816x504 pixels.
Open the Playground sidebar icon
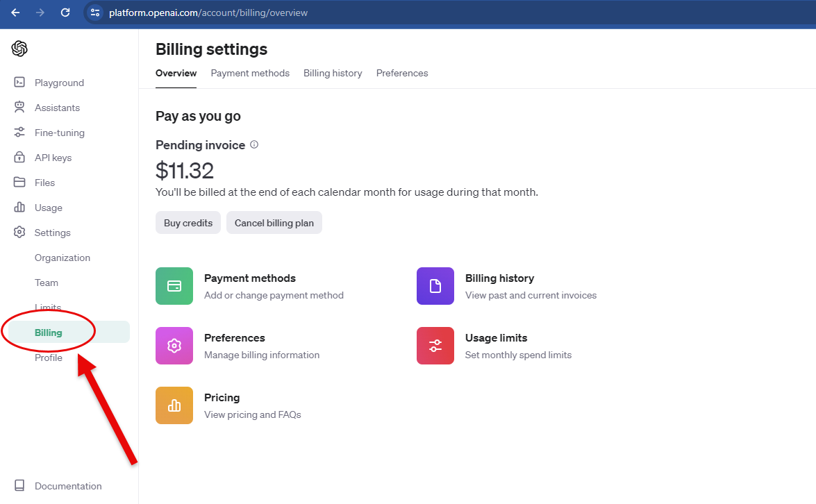pos(19,83)
